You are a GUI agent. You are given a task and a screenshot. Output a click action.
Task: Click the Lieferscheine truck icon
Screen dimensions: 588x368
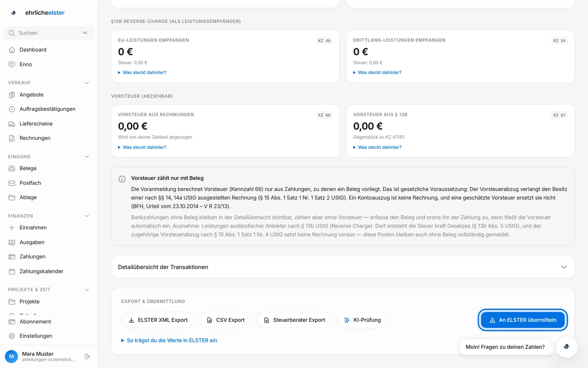(x=12, y=124)
